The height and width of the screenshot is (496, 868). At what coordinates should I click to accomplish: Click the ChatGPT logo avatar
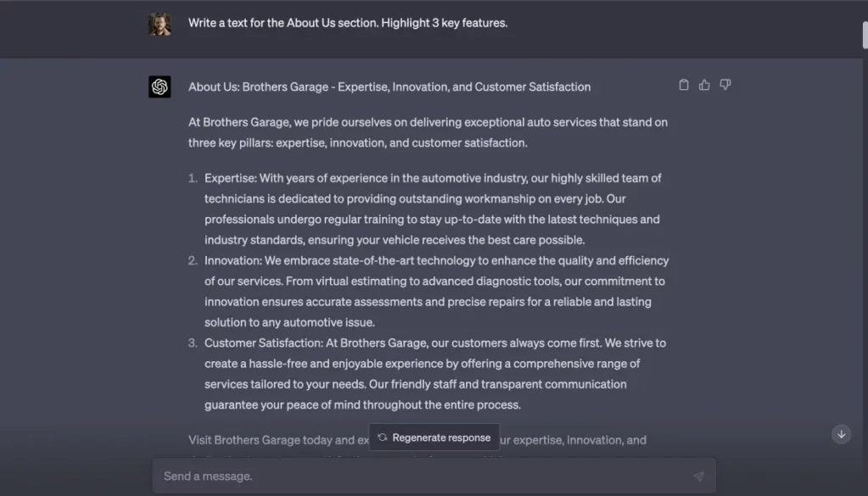[x=159, y=87]
